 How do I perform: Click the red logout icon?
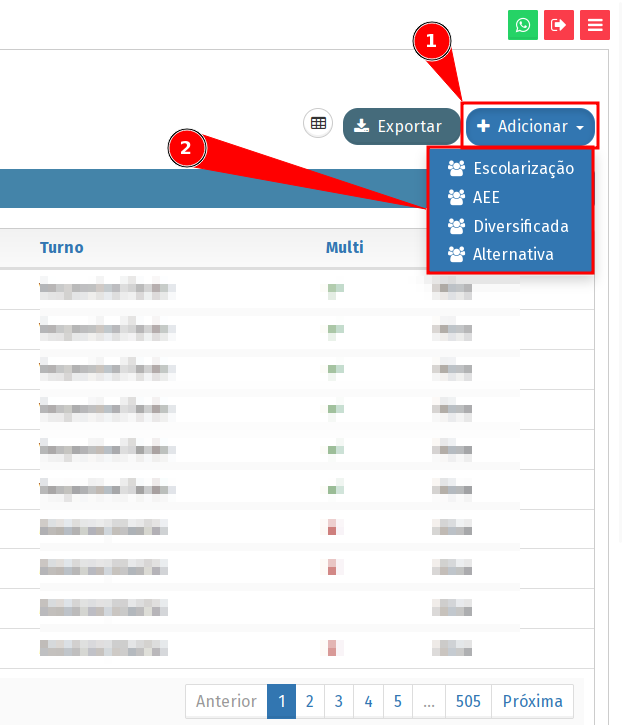(x=559, y=25)
